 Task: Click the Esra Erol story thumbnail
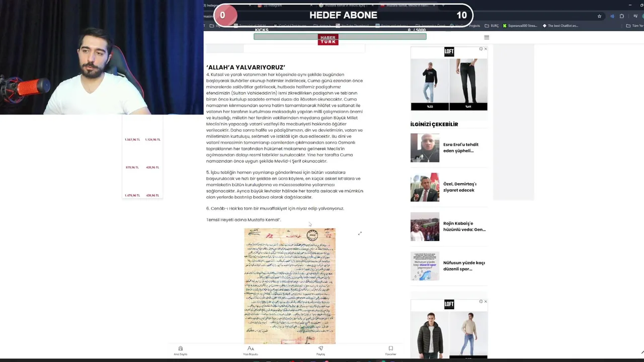(x=425, y=148)
